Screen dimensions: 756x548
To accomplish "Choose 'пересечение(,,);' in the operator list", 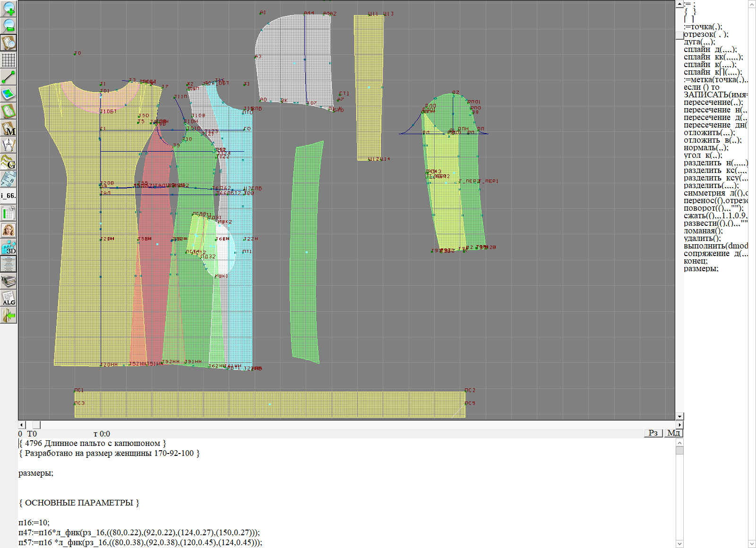I will coord(713,103).
